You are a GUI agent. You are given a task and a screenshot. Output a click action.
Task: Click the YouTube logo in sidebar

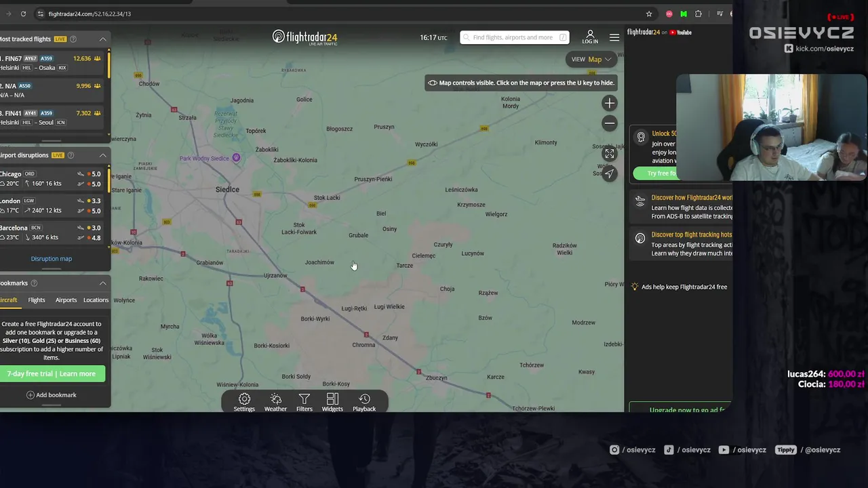point(681,33)
